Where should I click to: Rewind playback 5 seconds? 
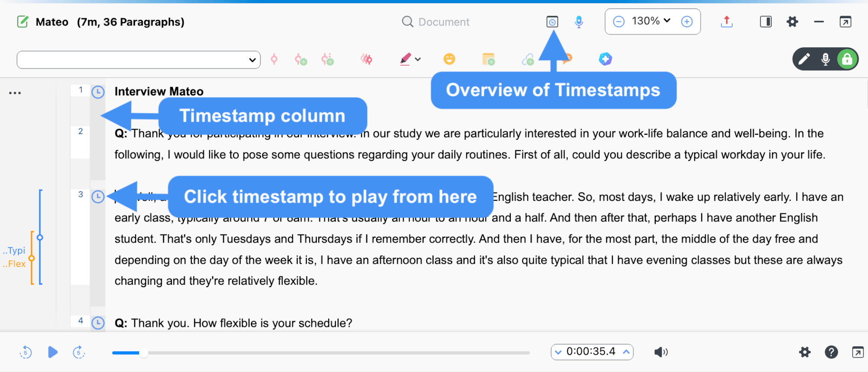26,352
